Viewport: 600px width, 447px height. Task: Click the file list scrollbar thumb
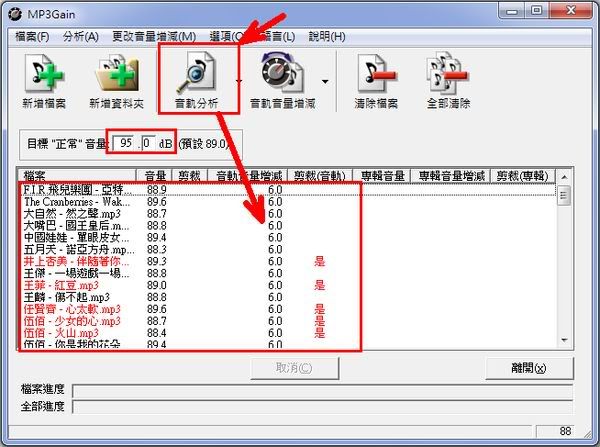tap(564, 196)
